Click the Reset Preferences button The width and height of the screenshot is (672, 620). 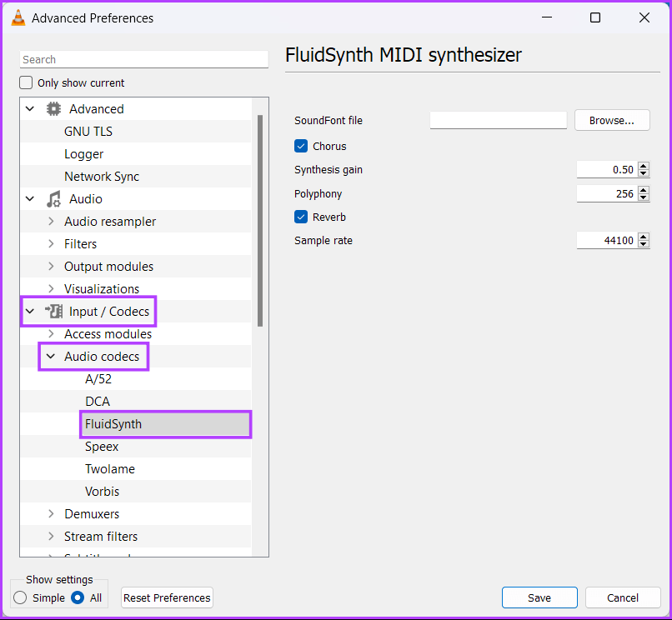[x=167, y=597]
